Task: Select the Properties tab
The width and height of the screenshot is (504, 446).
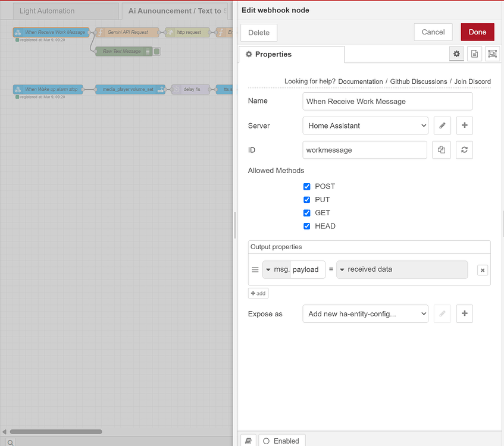Action: tap(291, 54)
